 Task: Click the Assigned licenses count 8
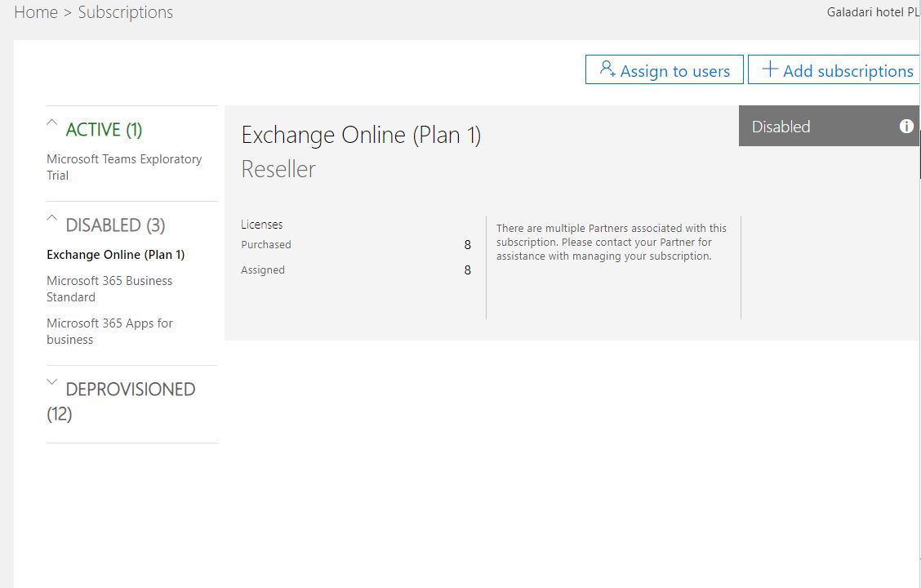(468, 270)
